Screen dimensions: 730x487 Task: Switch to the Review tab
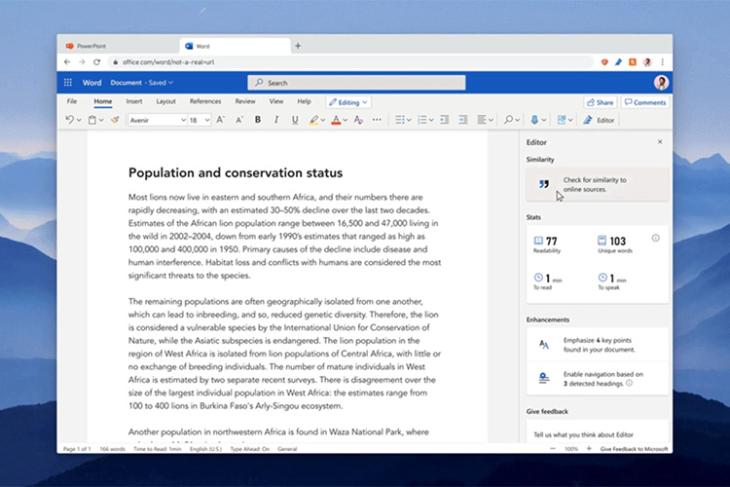(x=245, y=101)
